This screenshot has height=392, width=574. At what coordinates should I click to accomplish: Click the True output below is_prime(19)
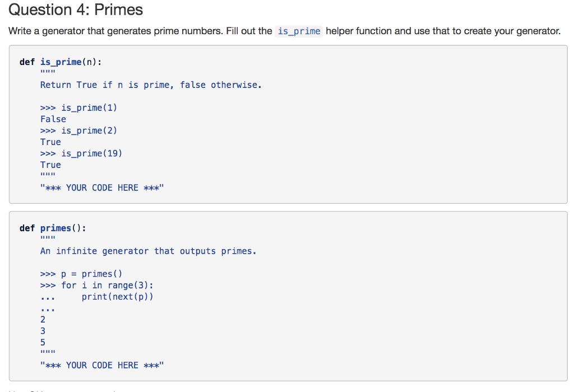click(x=50, y=165)
